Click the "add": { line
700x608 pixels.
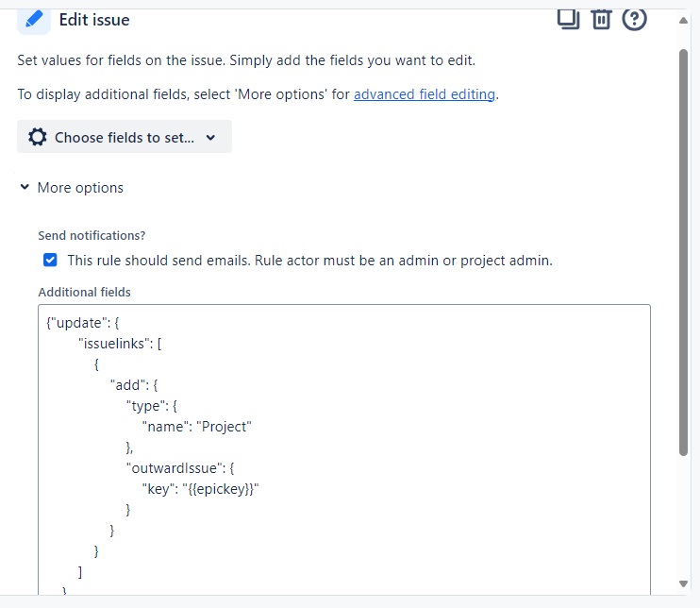tap(134, 385)
